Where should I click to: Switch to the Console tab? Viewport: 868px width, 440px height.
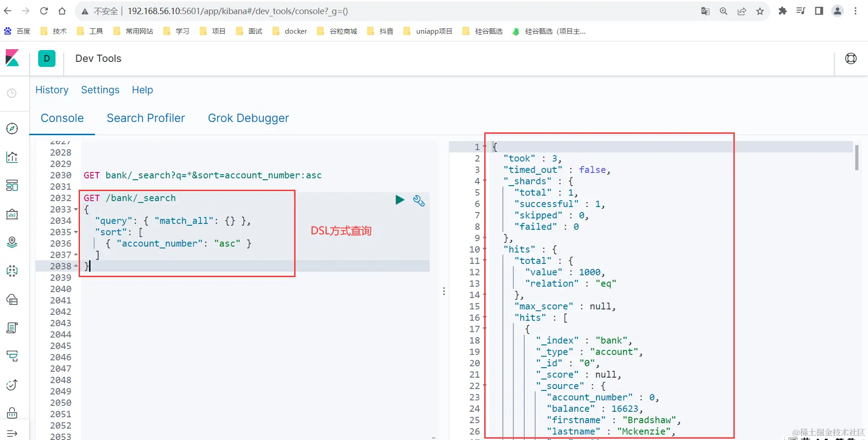[62, 118]
